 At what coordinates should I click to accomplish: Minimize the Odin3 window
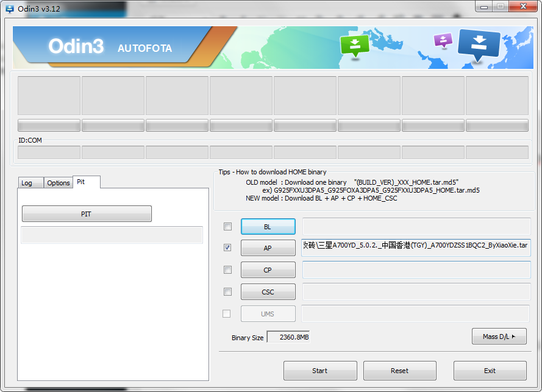pyautogui.click(x=484, y=7)
